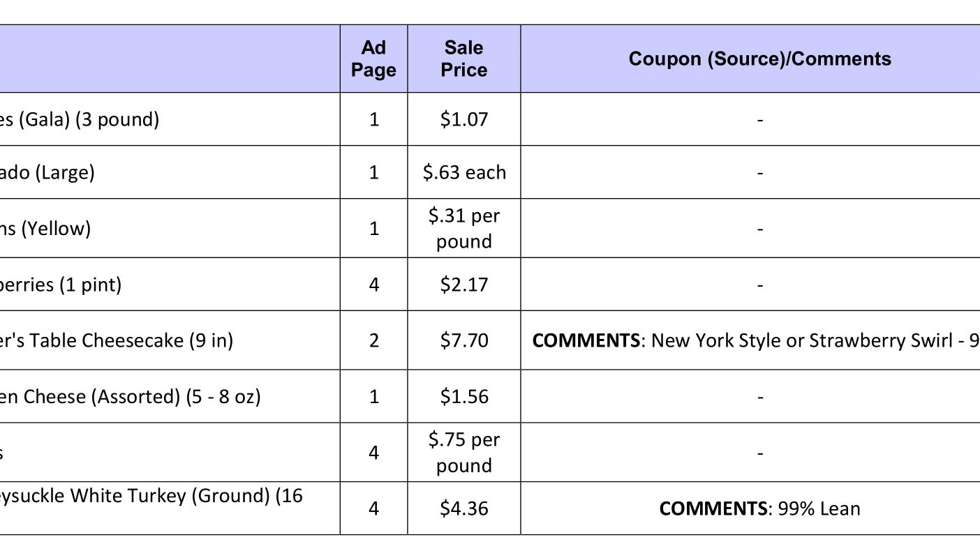Click the "99% Lean" comment cell
980x551 pixels.
759,508
